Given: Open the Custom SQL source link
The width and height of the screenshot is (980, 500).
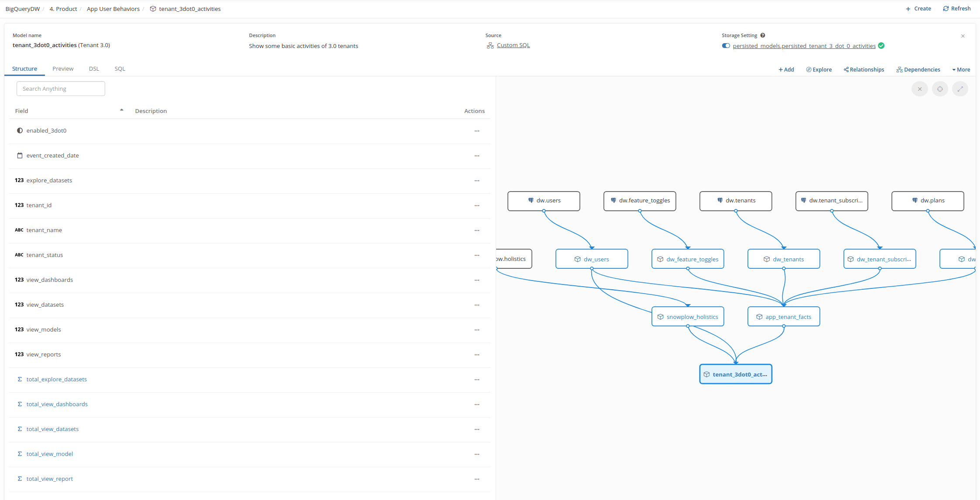Looking at the screenshot, I should coord(513,45).
